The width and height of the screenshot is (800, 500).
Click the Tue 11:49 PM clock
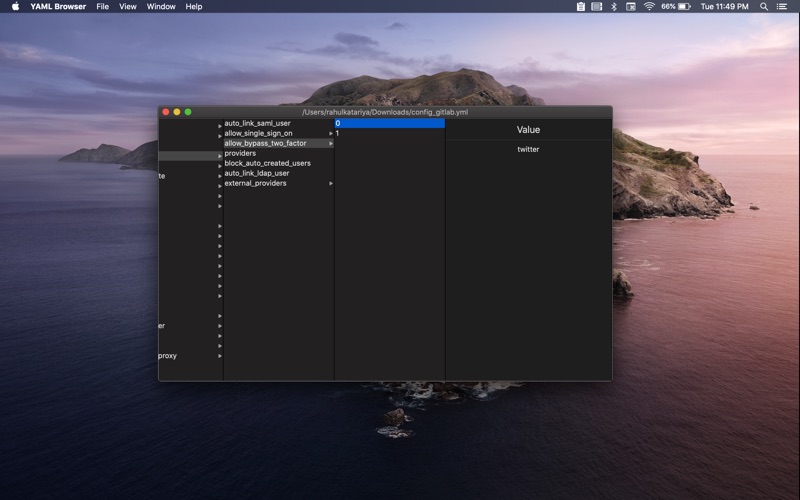724,7
